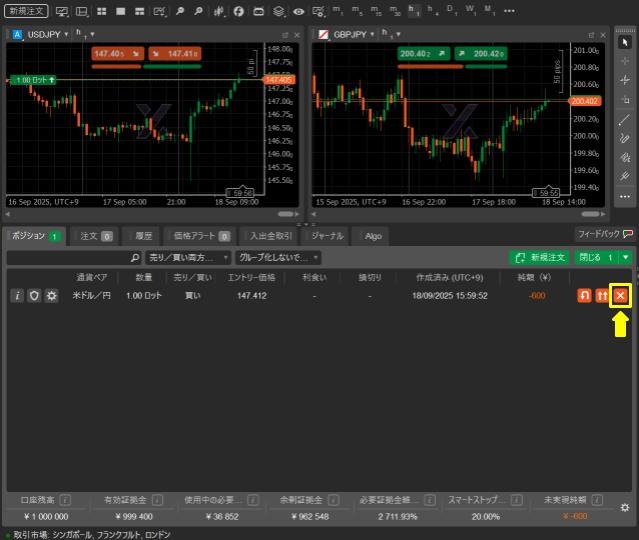This screenshot has height=540, width=639.
Task: Select the cursor pointer tool
Action: pos(625,42)
